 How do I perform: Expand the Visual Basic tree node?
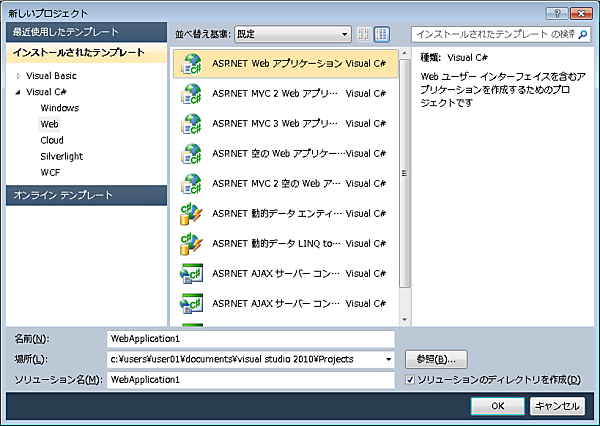[18, 76]
